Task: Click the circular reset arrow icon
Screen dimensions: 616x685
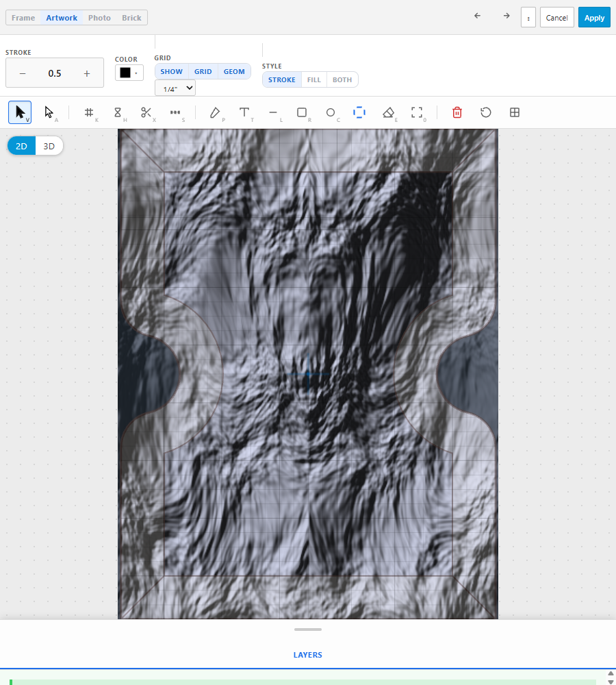Action: click(486, 112)
